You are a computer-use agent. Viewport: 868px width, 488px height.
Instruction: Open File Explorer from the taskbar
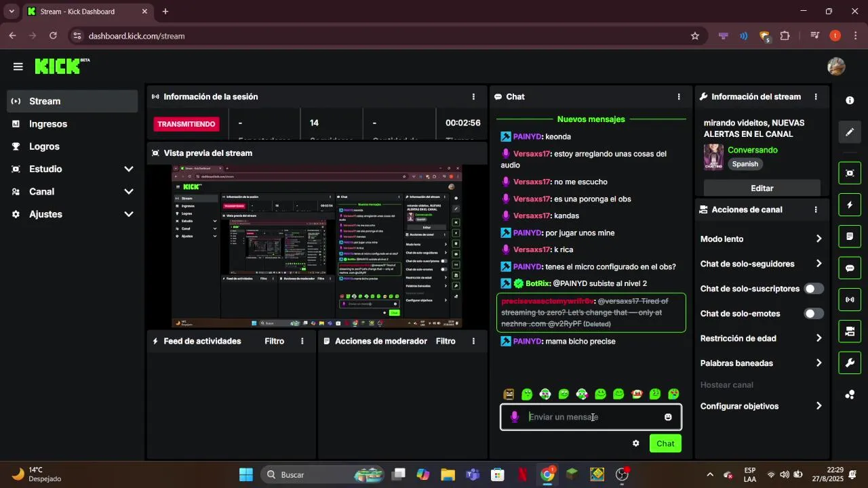(x=448, y=474)
